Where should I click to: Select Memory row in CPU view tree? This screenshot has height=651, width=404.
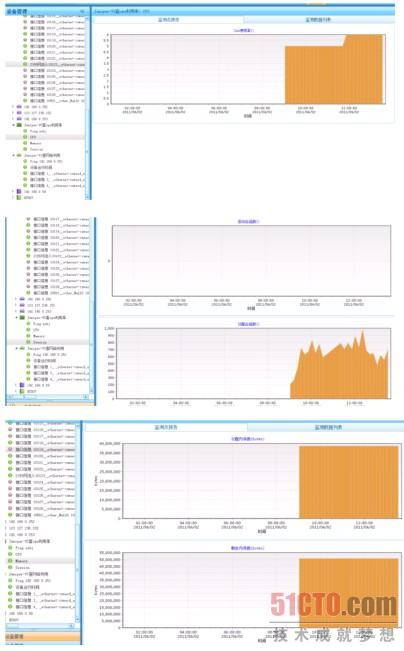point(45,143)
